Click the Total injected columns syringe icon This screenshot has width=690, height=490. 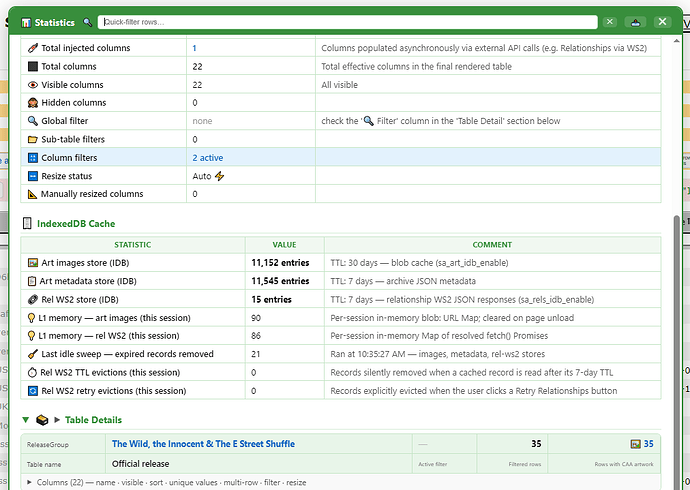click(33, 48)
